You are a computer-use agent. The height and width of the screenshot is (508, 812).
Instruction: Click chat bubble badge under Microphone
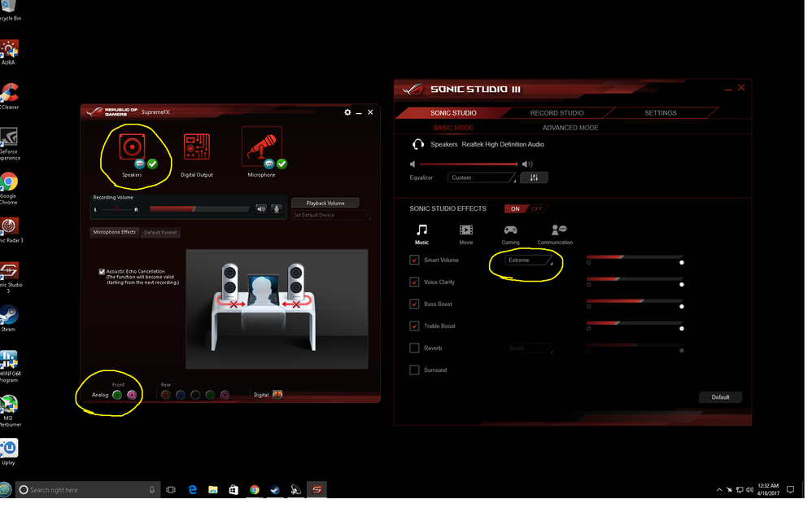[268, 164]
